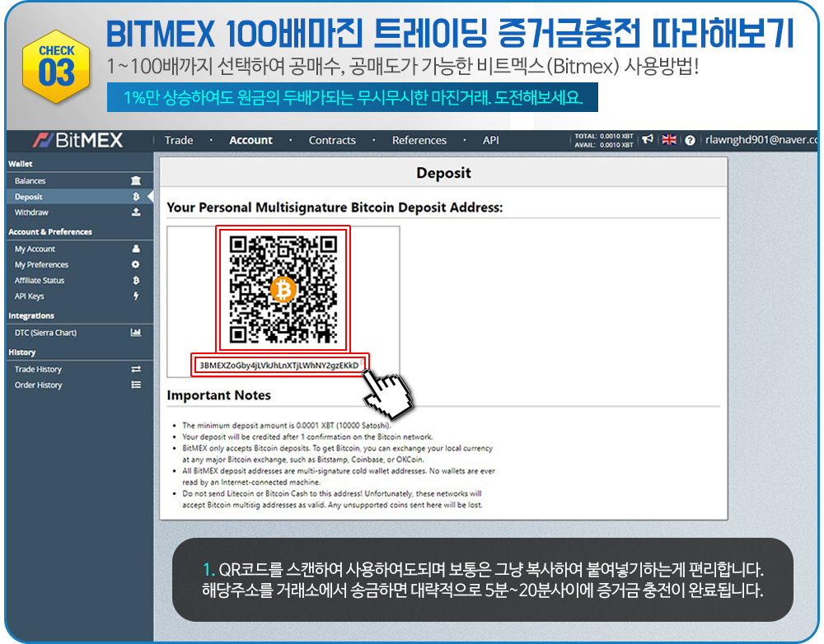Screen dimensions: 824x644
Task: Click the UK flag language icon
Action: coord(669,139)
